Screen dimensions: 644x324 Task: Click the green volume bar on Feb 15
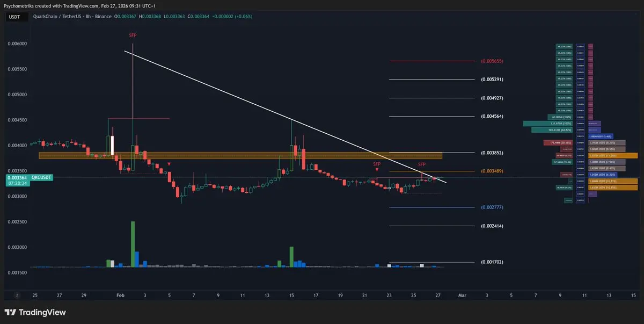pos(291,257)
